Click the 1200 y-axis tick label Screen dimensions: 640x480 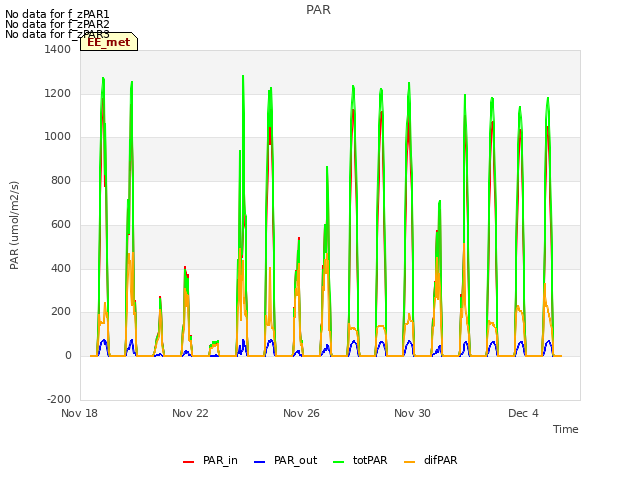click(x=58, y=93)
